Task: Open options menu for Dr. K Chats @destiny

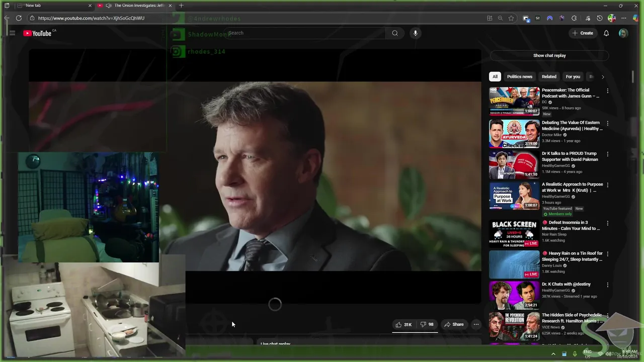Action: (x=607, y=285)
